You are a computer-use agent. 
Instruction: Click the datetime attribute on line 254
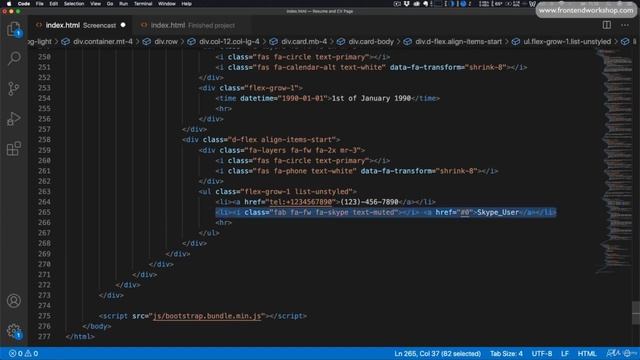[258, 98]
